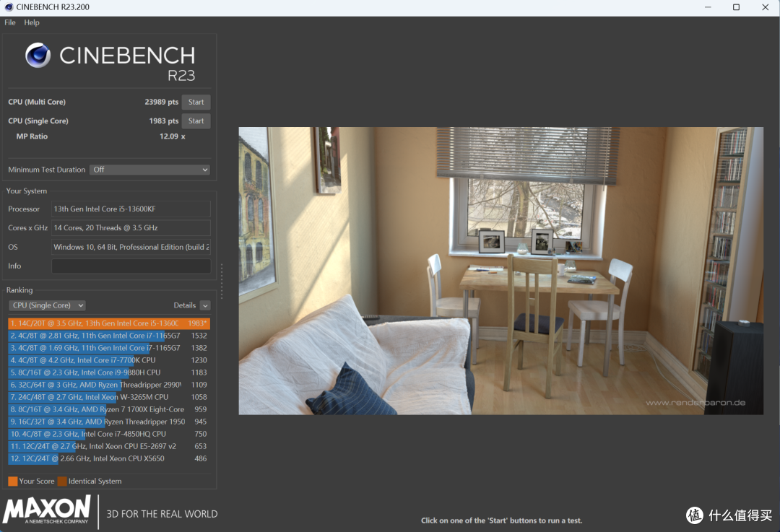Click the empty Info input field
Image resolution: width=780 pixels, height=532 pixels.
(x=131, y=266)
